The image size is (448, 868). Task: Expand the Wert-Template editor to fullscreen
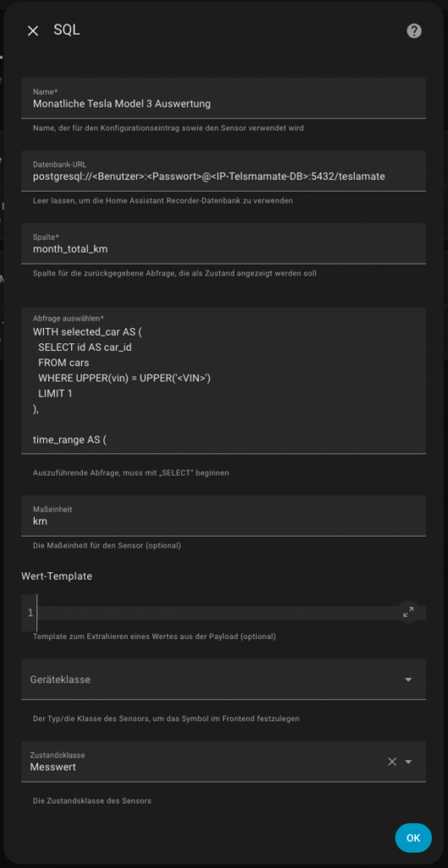408,612
